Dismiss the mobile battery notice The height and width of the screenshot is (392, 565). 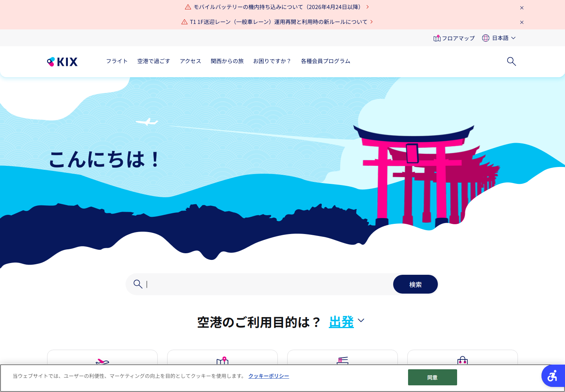[x=522, y=8]
